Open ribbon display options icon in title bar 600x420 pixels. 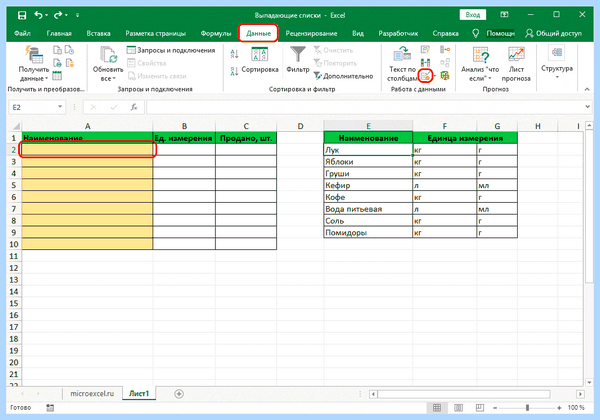504,15
